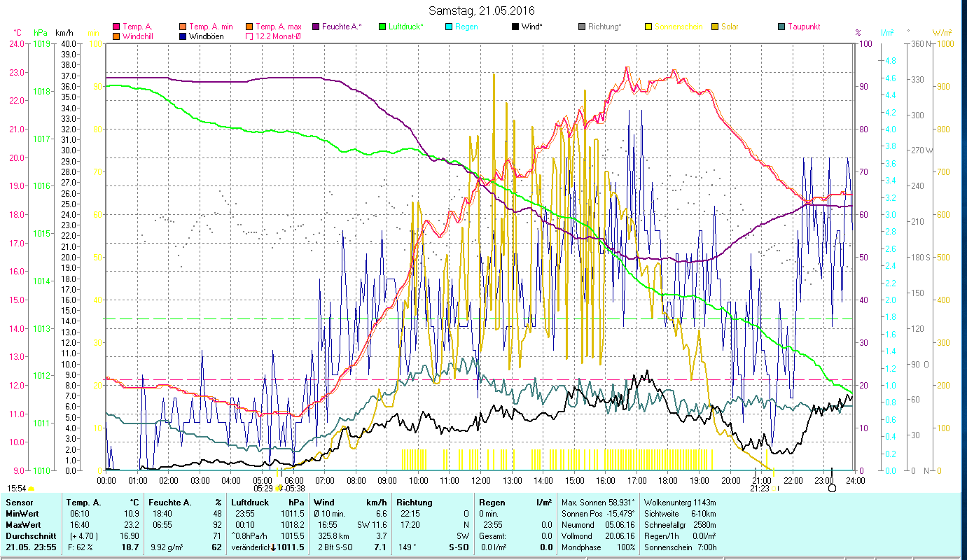This screenshot has width=967, height=560.
Task: Click the 'Windchill' legend label
Action: [139, 36]
